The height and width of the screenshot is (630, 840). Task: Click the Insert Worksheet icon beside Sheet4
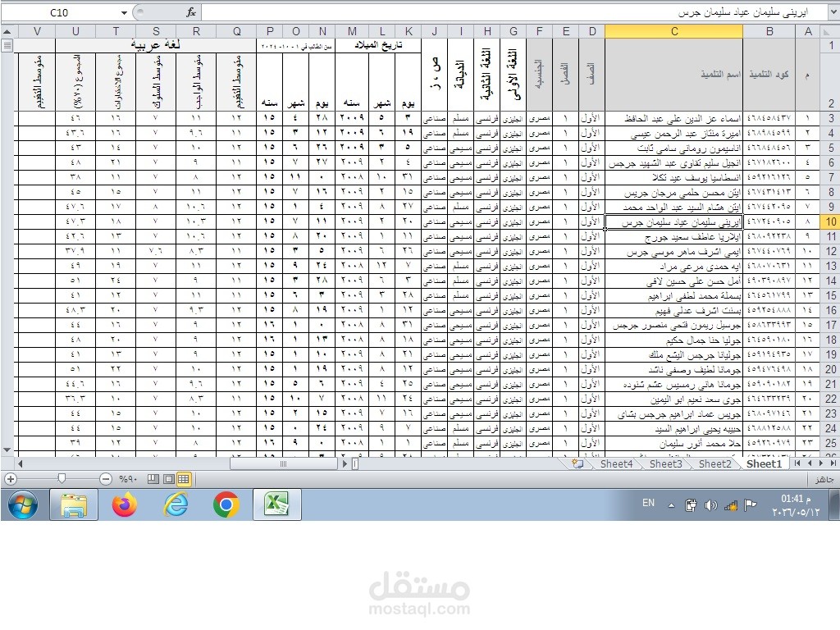coord(577,464)
